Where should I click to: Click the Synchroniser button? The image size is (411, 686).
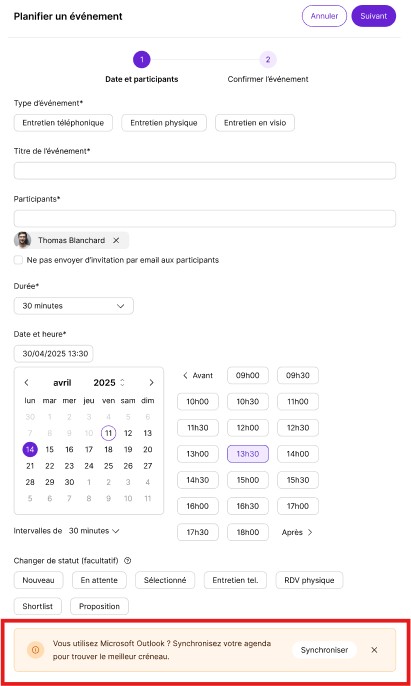324,650
